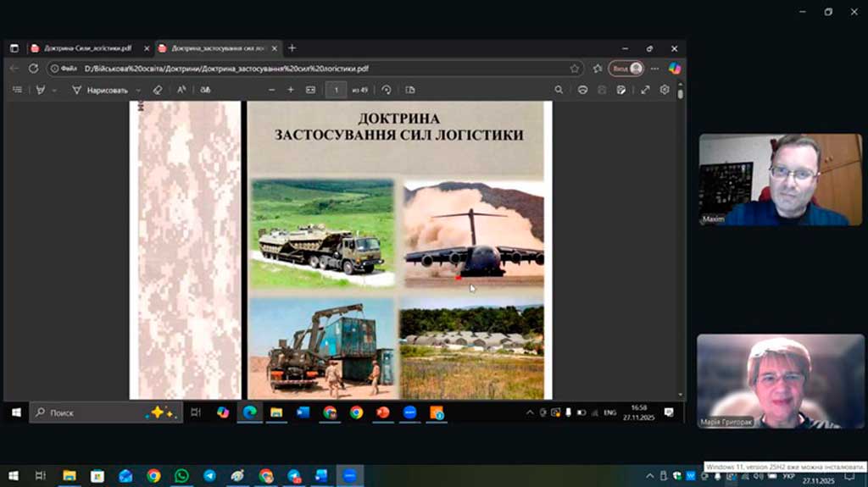The height and width of the screenshot is (487, 868).
Task: Open PDF settings gear icon
Action: click(665, 90)
